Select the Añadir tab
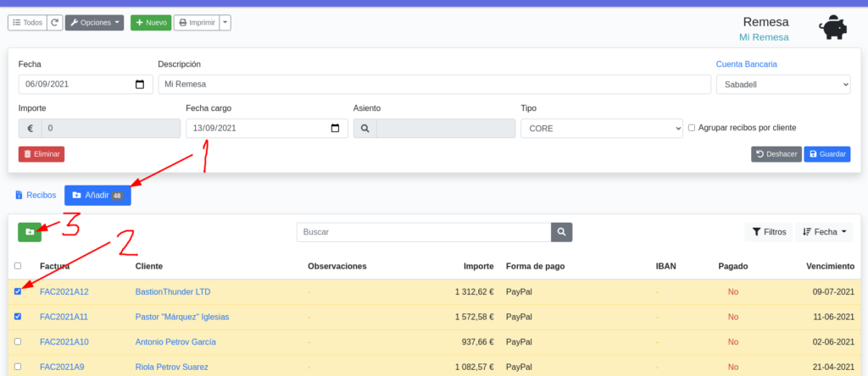The width and height of the screenshot is (868, 376). [x=97, y=195]
